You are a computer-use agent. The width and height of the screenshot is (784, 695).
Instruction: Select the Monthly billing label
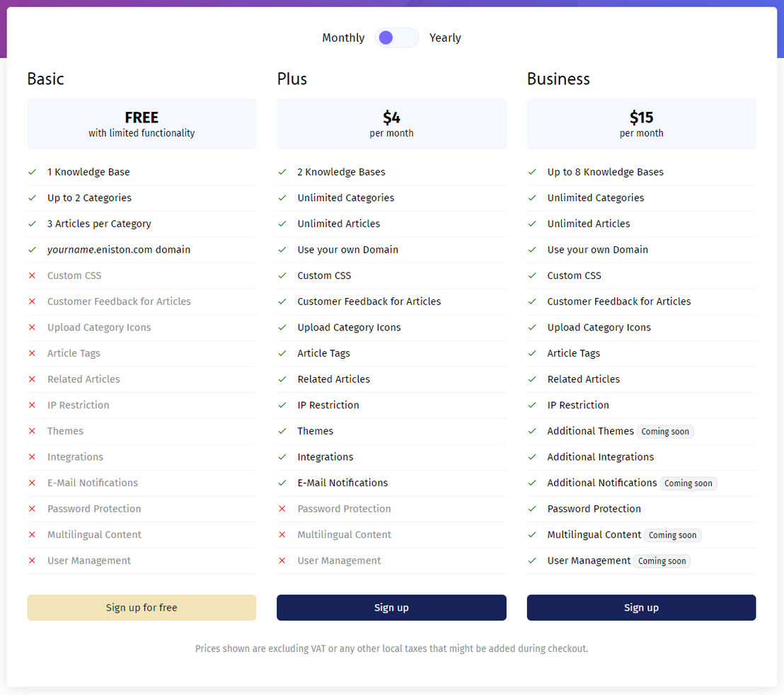coord(343,38)
